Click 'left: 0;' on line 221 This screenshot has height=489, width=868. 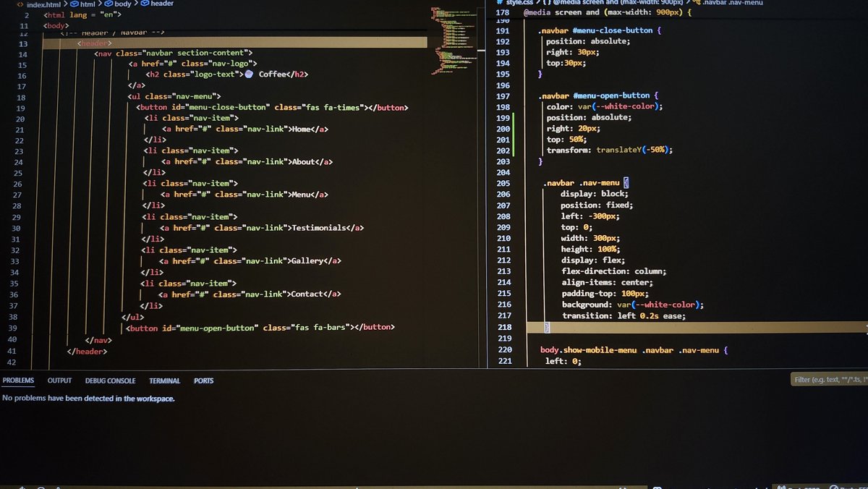[x=563, y=361]
